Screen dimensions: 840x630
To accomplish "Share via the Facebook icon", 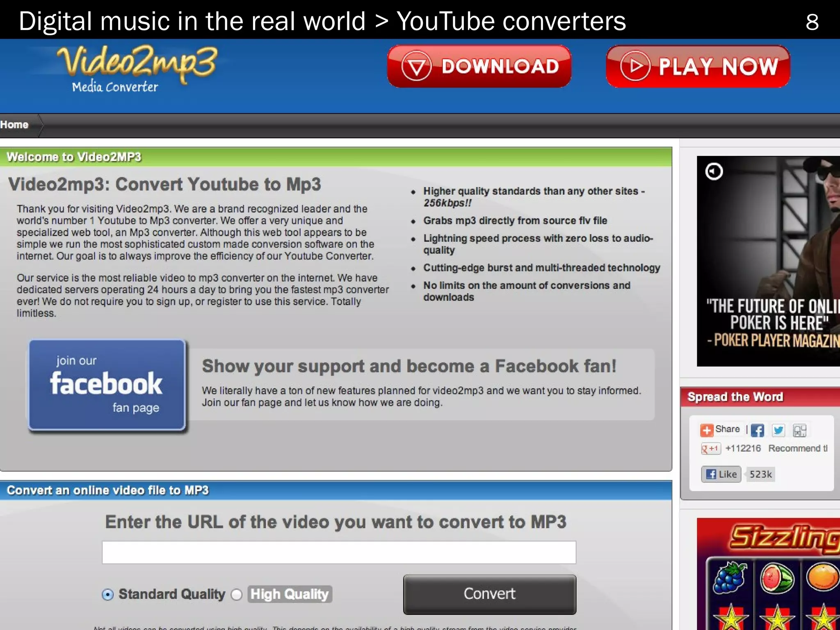I will tap(758, 430).
